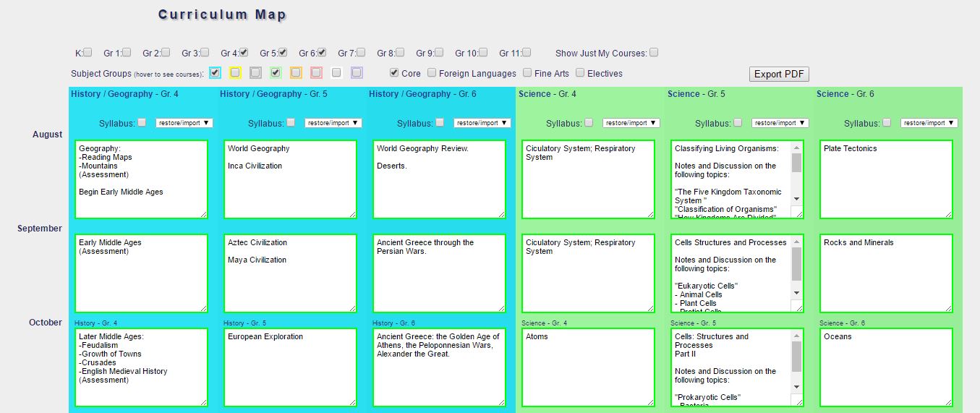The width and height of the screenshot is (980, 413).
Task: Uncheck the Gr 4 grade checkbox
Action: tap(244, 53)
